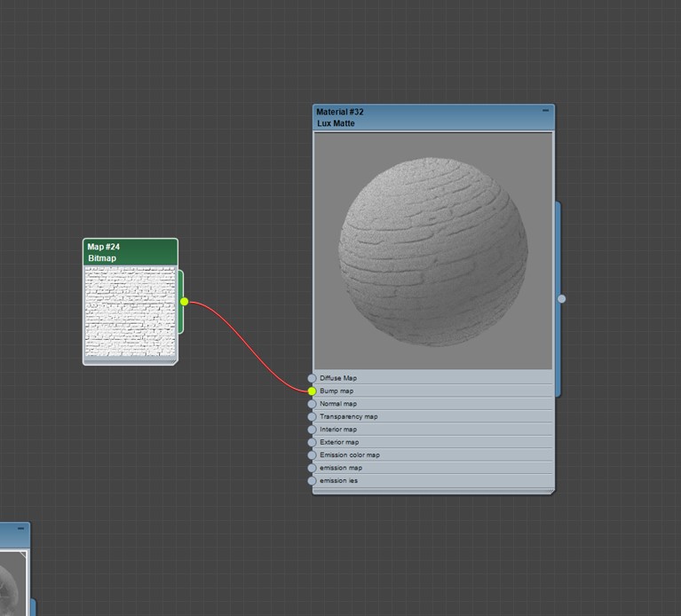Image resolution: width=681 pixels, height=616 pixels.
Task: Collapse the partially visible bottom-left node
Action: coord(22,530)
